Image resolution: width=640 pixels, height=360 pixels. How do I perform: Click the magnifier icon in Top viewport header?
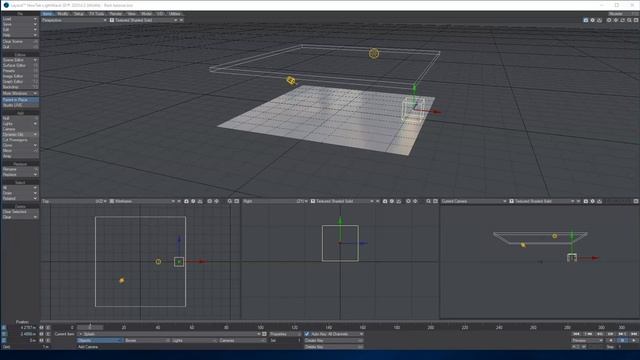click(230, 201)
